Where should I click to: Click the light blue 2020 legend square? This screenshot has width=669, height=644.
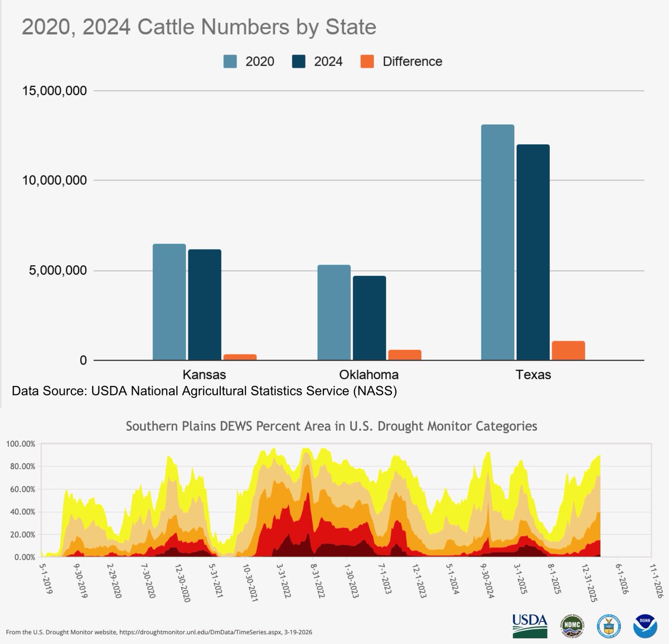click(x=230, y=61)
